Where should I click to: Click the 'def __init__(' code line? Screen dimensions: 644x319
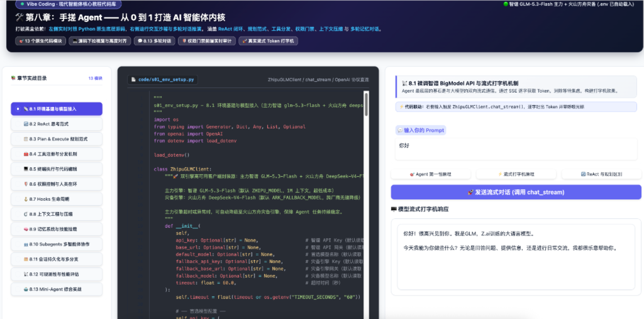(182, 226)
